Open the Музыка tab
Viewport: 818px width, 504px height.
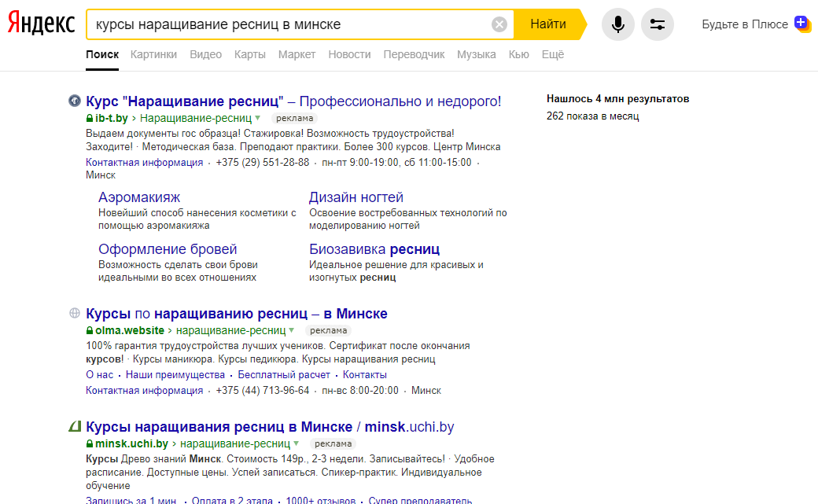[x=477, y=54]
